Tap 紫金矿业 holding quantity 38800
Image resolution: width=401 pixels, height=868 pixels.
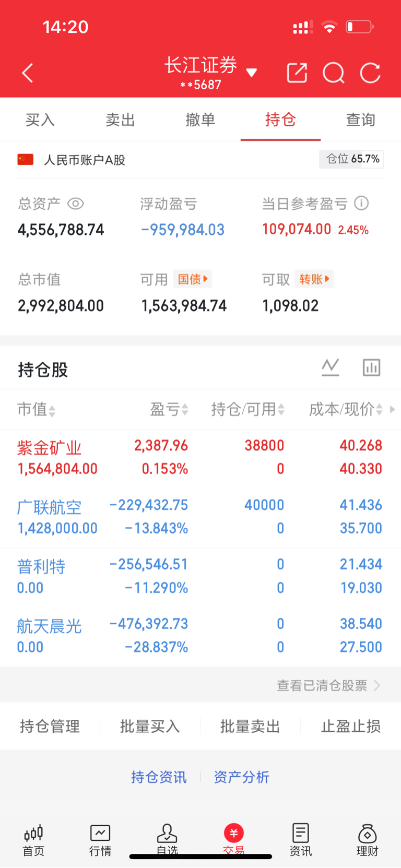(x=264, y=445)
